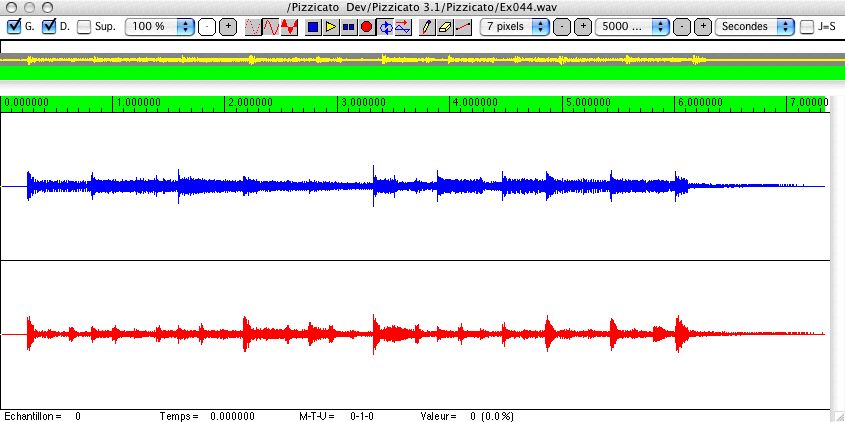
Task: Click the blue Pause button
Action: (x=349, y=27)
